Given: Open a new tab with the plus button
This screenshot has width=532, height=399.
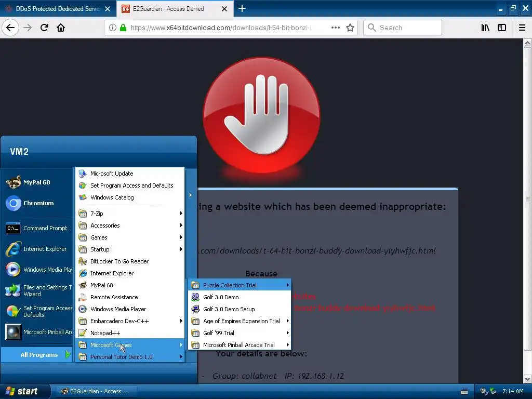Looking at the screenshot, I should click(242, 8).
